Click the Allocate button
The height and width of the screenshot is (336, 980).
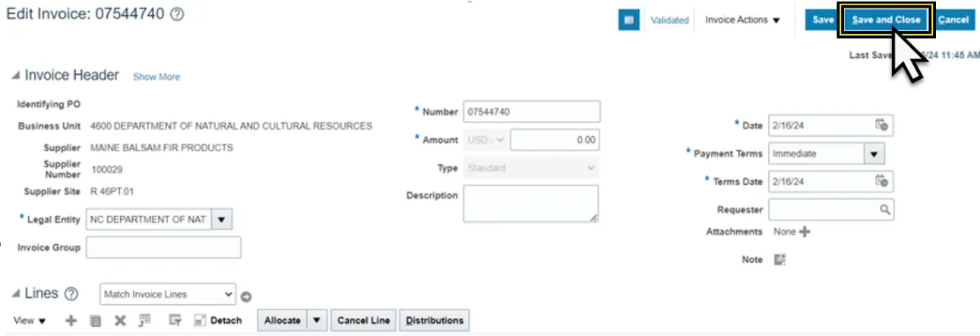pyautogui.click(x=283, y=321)
